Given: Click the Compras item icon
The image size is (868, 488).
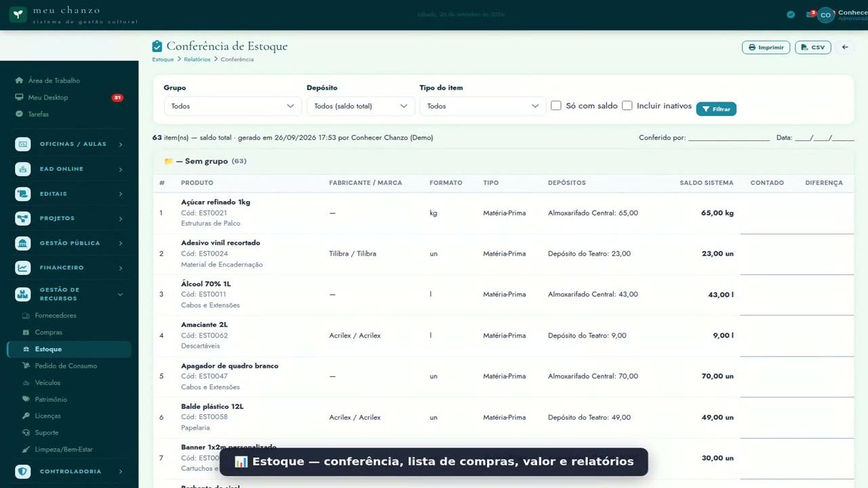Looking at the screenshot, I should pyautogui.click(x=26, y=332).
